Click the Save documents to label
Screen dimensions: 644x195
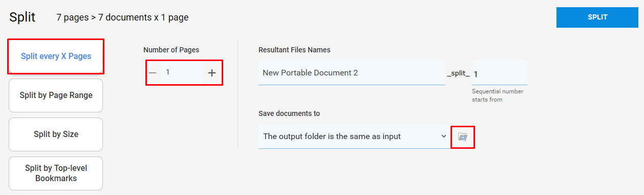(289, 113)
